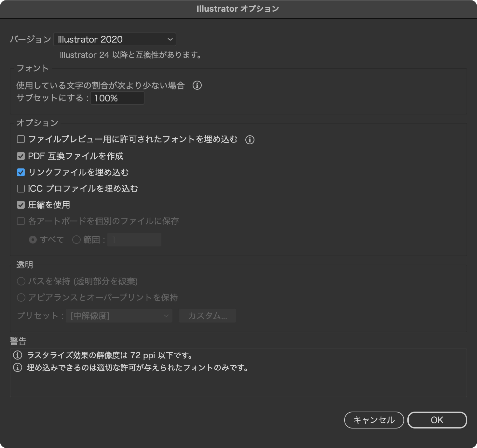Click the ラスタライズ効果の解像度 warning text
Image resolution: width=477 pixels, height=448 pixels.
110,355
